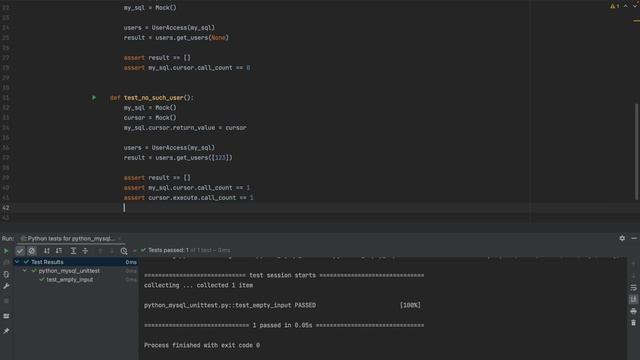Pin the Run tab with pin icon
The image size is (640, 360).
pos(6,331)
